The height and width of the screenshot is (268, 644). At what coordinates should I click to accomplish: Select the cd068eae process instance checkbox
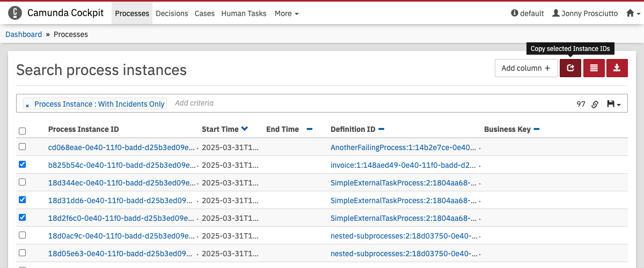point(22,146)
